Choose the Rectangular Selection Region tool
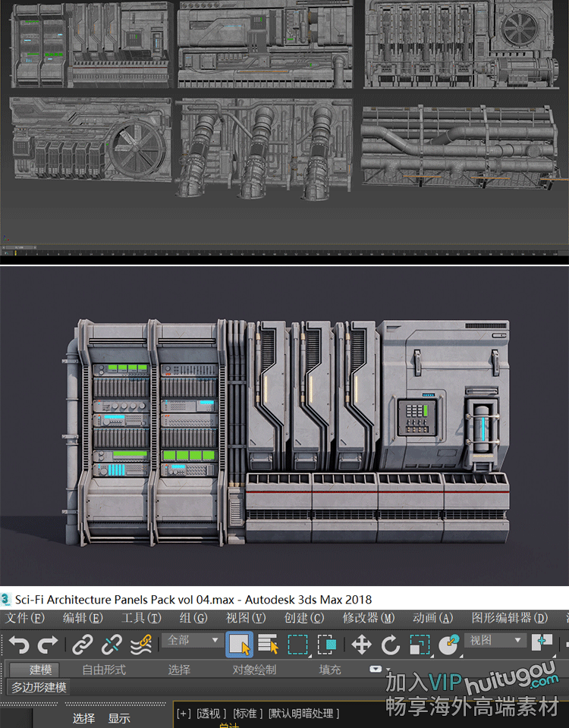 point(297,645)
